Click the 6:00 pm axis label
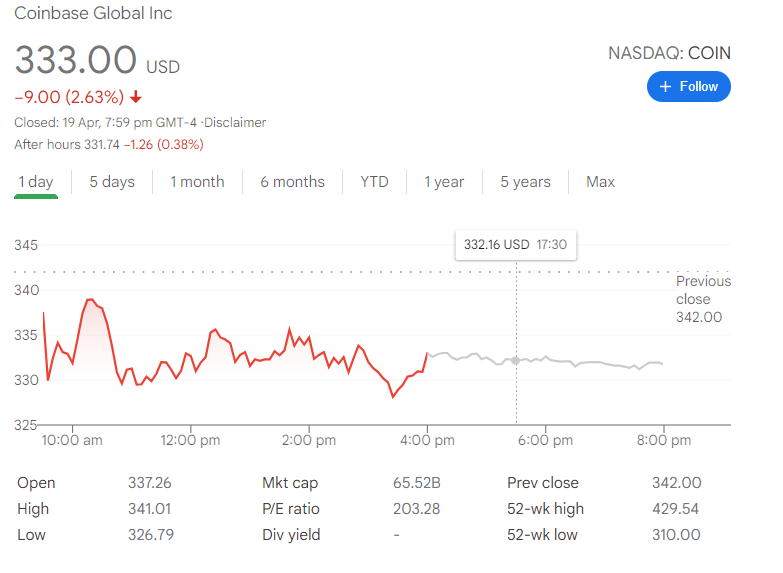 pyautogui.click(x=545, y=440)
